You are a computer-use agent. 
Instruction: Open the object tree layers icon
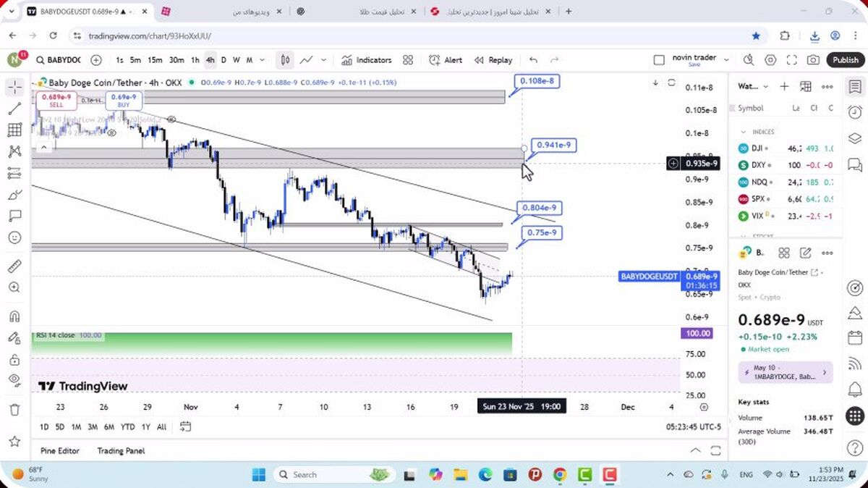[855, 138]
